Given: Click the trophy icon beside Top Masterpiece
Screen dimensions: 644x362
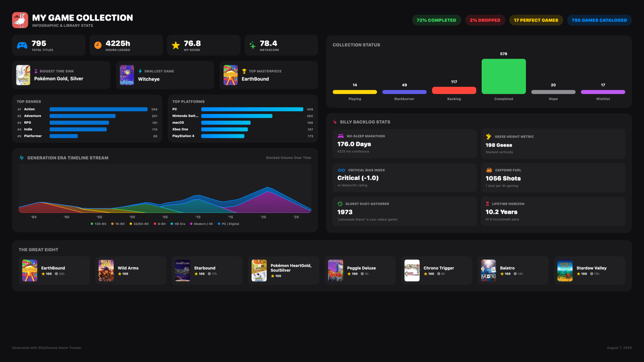Looking at the screenshot, I should click(x=244, y=71).
